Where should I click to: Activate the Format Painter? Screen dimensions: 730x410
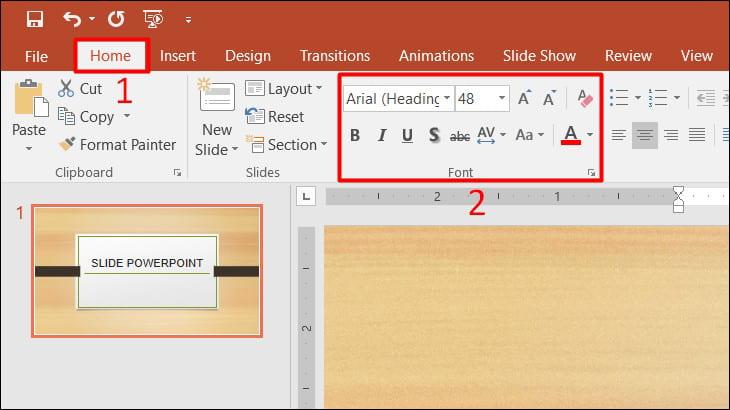(117, 145)
